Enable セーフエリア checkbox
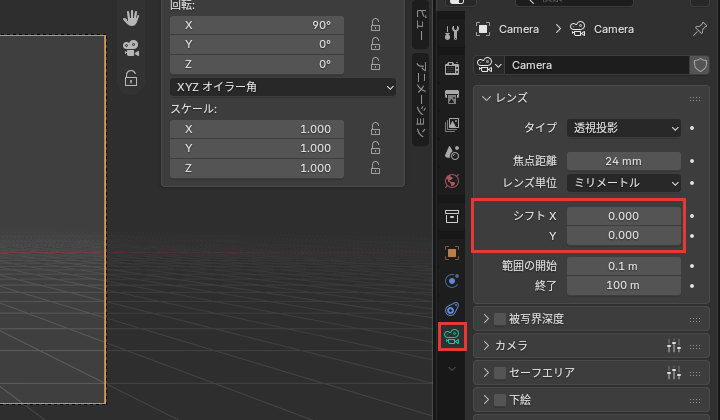 tap(500, 372)
